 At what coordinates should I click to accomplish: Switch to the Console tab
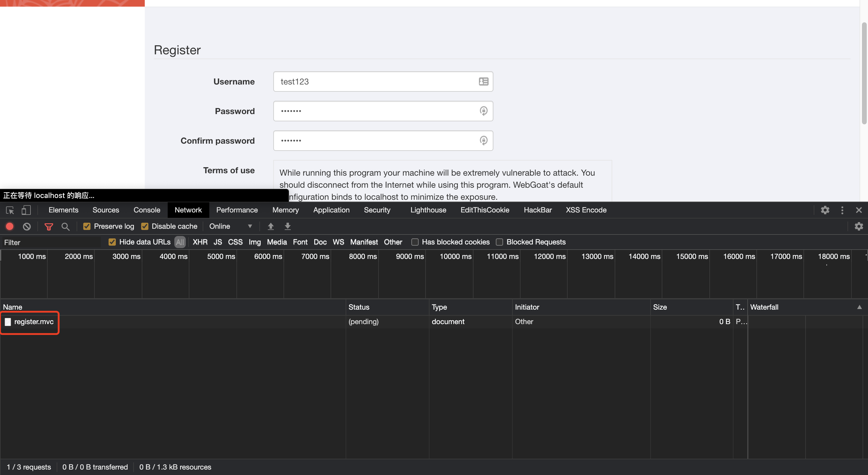click(x=147, y=210)
